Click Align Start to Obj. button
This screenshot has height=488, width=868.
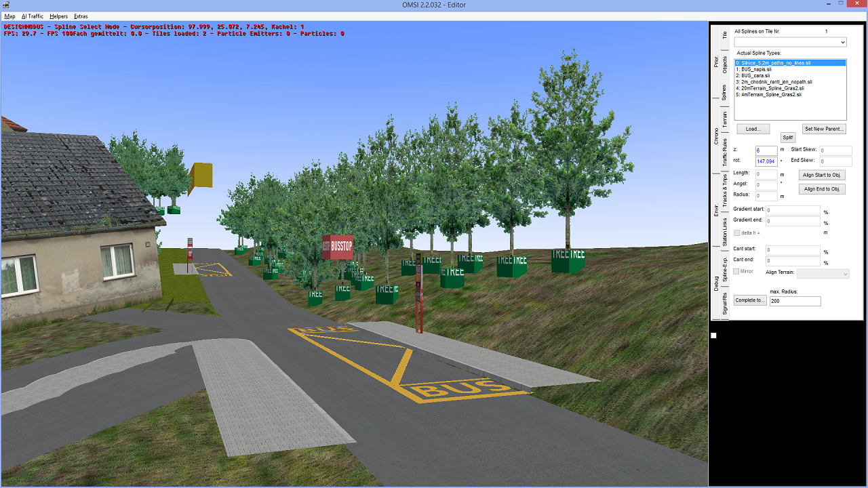(x=822, y=175)
